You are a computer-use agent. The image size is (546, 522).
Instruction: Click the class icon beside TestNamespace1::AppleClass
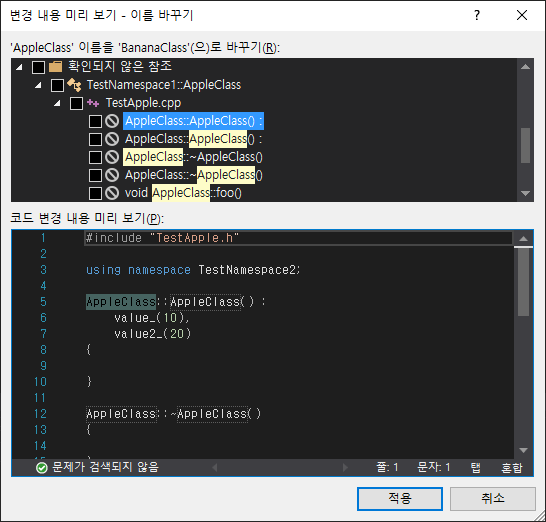[x=74, y=85]
